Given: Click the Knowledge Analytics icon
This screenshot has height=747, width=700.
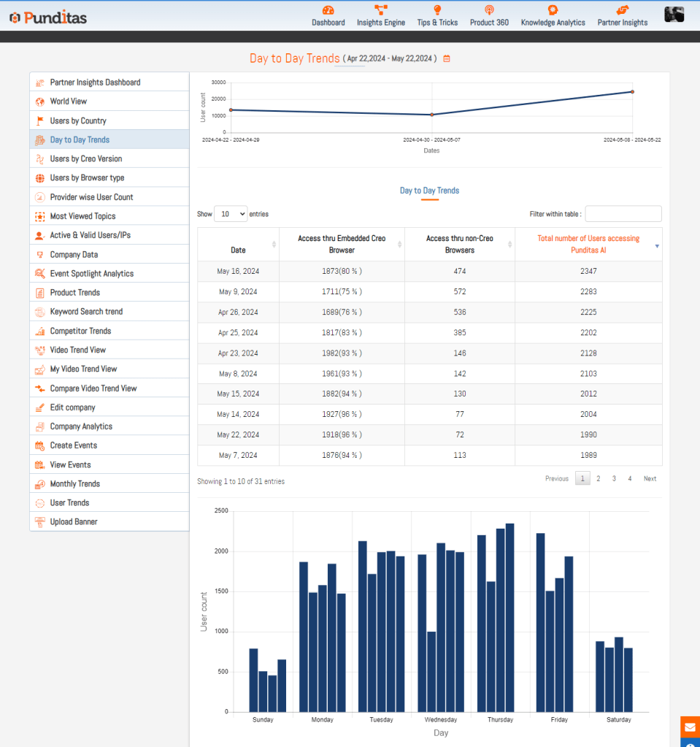Looking at the screenshot, I should [553, 10].
